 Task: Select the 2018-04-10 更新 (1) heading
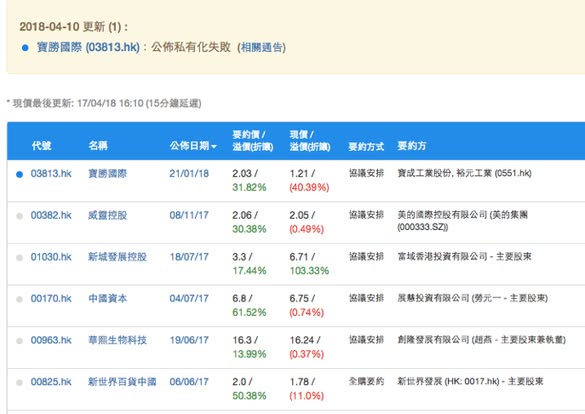[73, 27]
